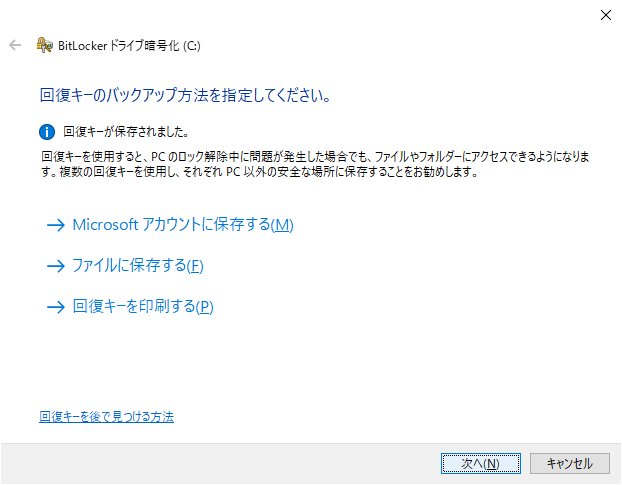622x485 pixels.
Task: Choose Microsoft アカウントに保存する option
Action: (x=182, y=225)
